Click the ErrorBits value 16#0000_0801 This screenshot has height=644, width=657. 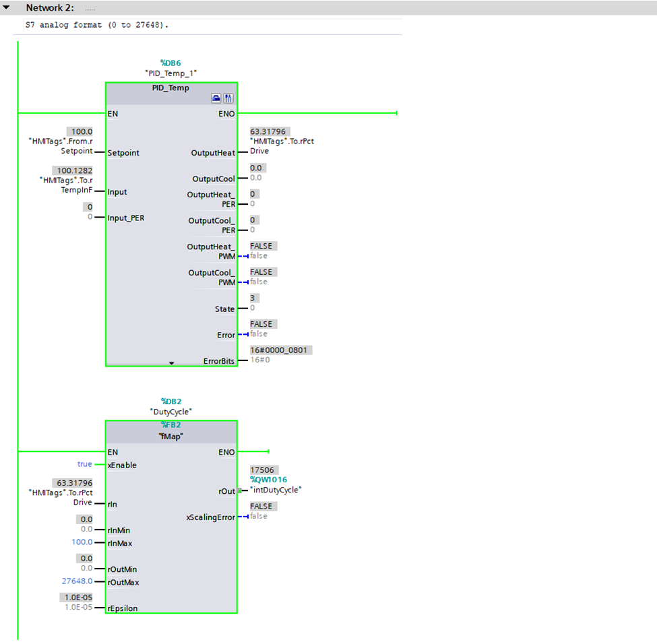(x=281, y=350)
